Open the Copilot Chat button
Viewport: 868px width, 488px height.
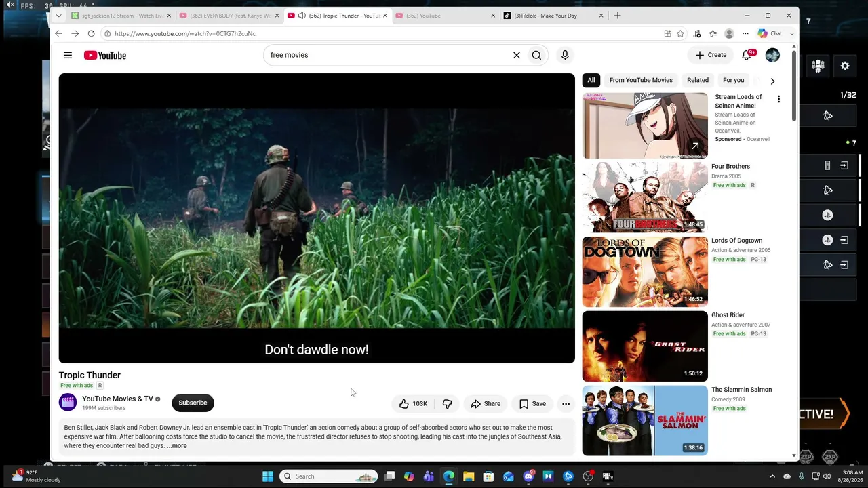(x=770, y=33)
